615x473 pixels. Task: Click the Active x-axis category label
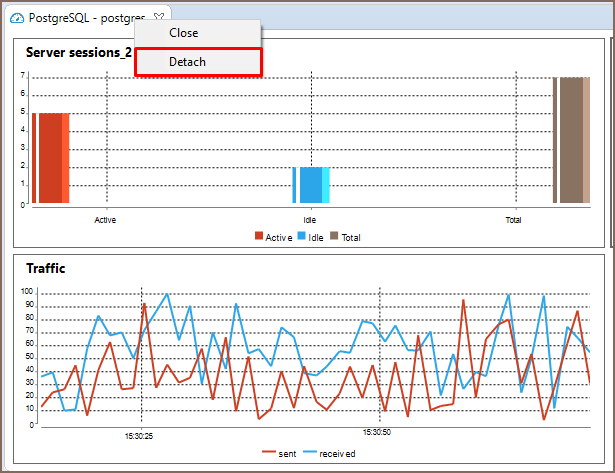105,218
